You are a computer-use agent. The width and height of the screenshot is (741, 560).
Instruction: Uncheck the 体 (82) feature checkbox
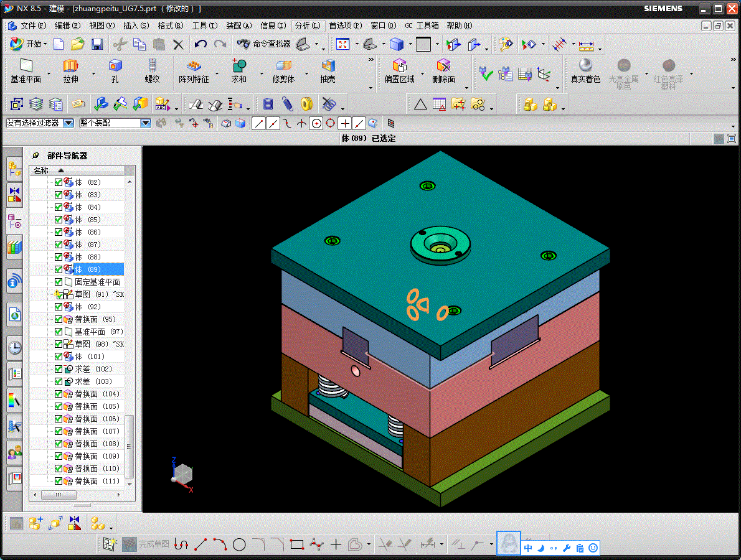tap(59, 182)
